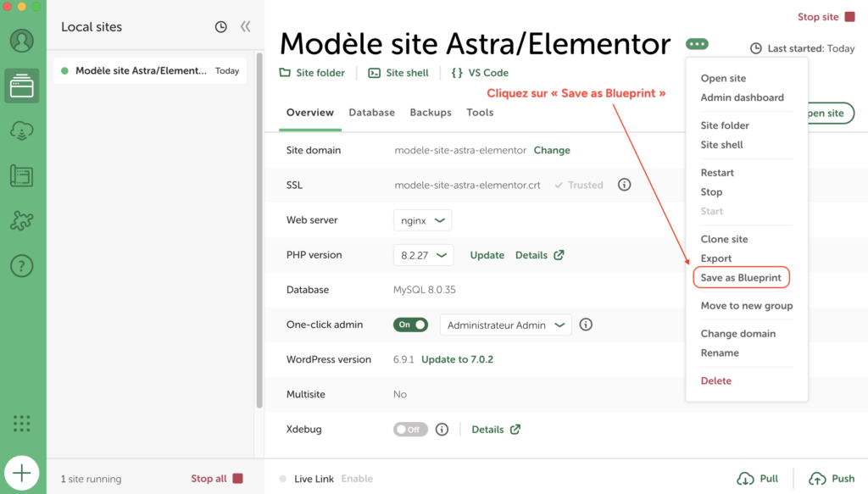Click the MySQL 8.0.35 database value

(425, 290)
